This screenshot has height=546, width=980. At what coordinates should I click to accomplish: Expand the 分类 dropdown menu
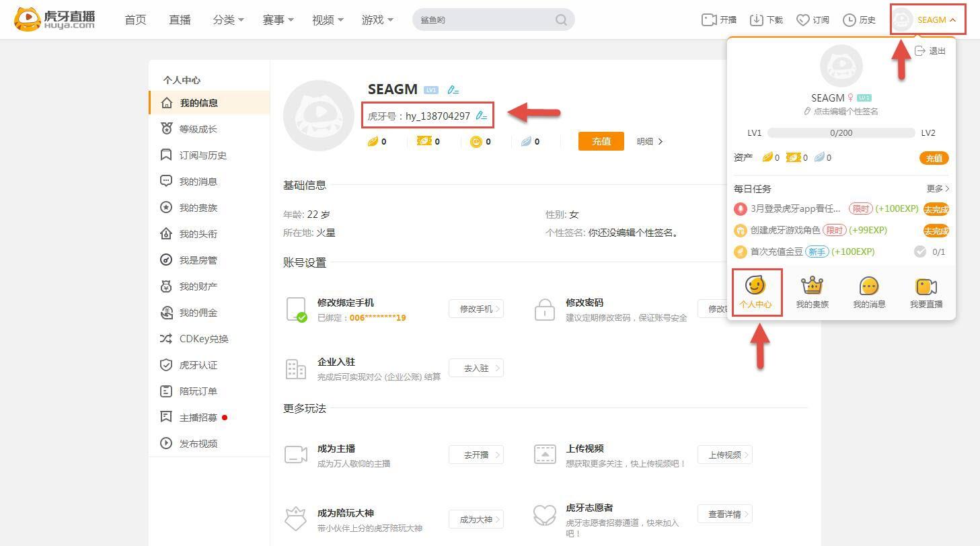[228, 19]
